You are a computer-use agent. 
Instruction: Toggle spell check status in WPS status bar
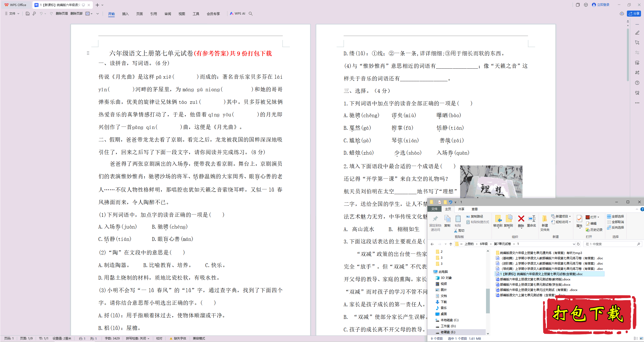[138, 338]
